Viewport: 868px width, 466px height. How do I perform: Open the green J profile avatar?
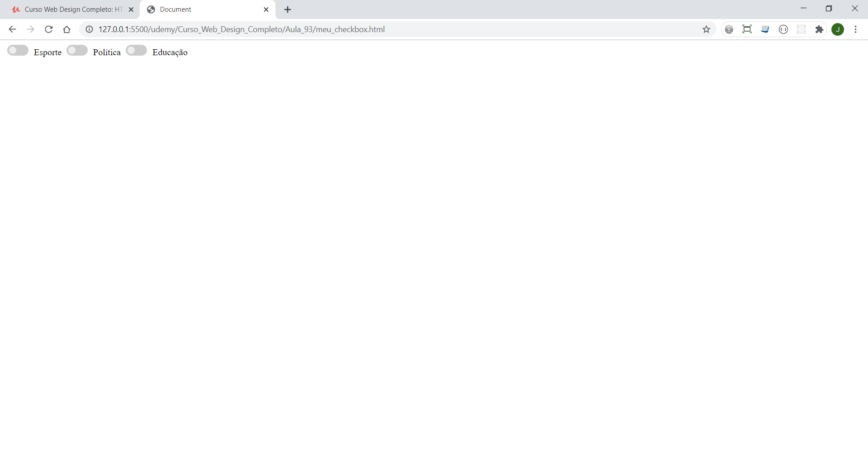coord(838,29)
